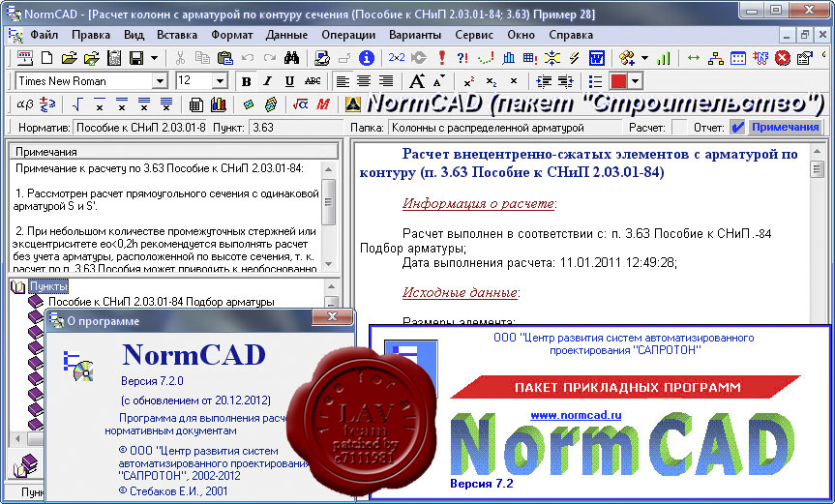This screenshot has height=504, width=835.
Task: Click the ?! question icon
Action: [x=463, y=57]
